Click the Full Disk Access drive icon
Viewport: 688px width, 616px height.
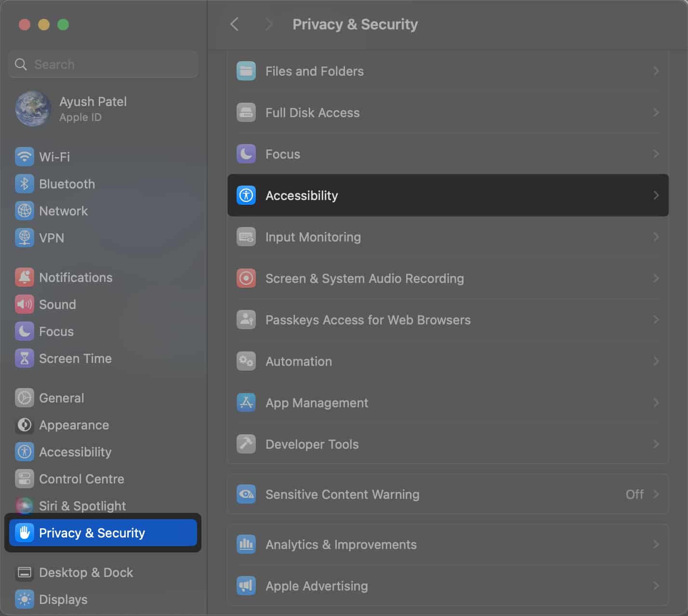pos(246,112)
